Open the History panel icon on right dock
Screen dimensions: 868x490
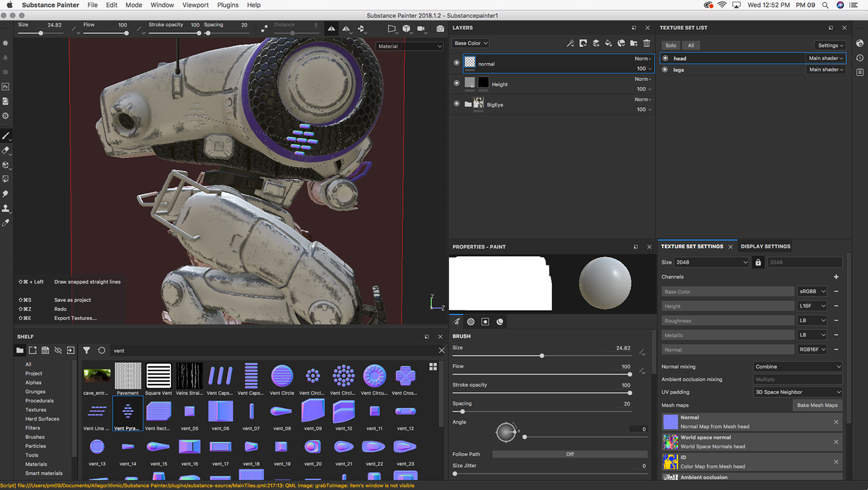click(x=860, y=58)
